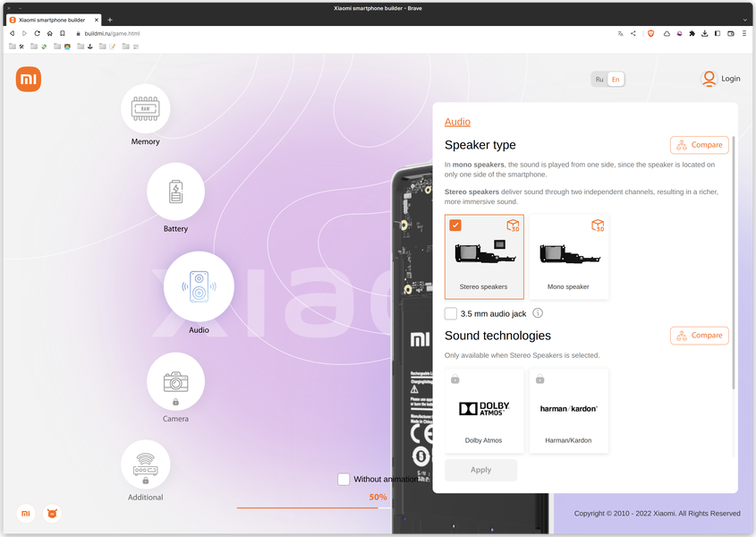The width and height of the screenshot is (756, 537).
Task: Show info about 3.5 mm audio jack
Action: point(538,313)
